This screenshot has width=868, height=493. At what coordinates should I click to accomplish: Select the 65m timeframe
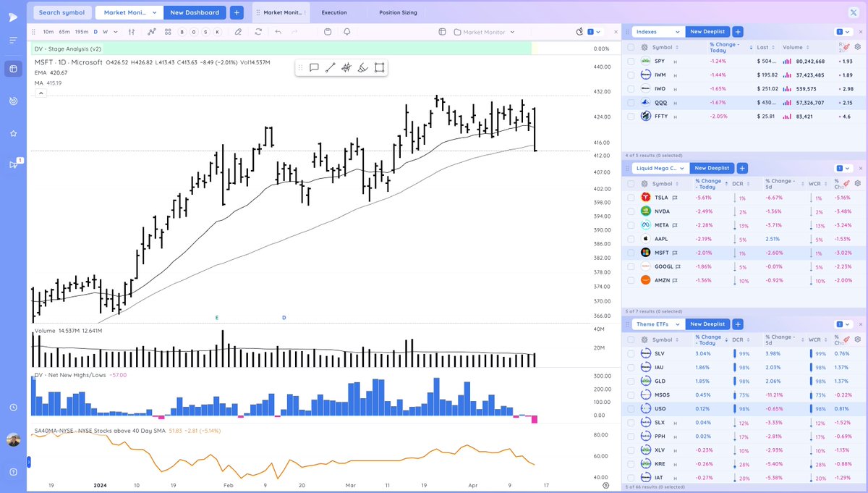coord(64,32)
